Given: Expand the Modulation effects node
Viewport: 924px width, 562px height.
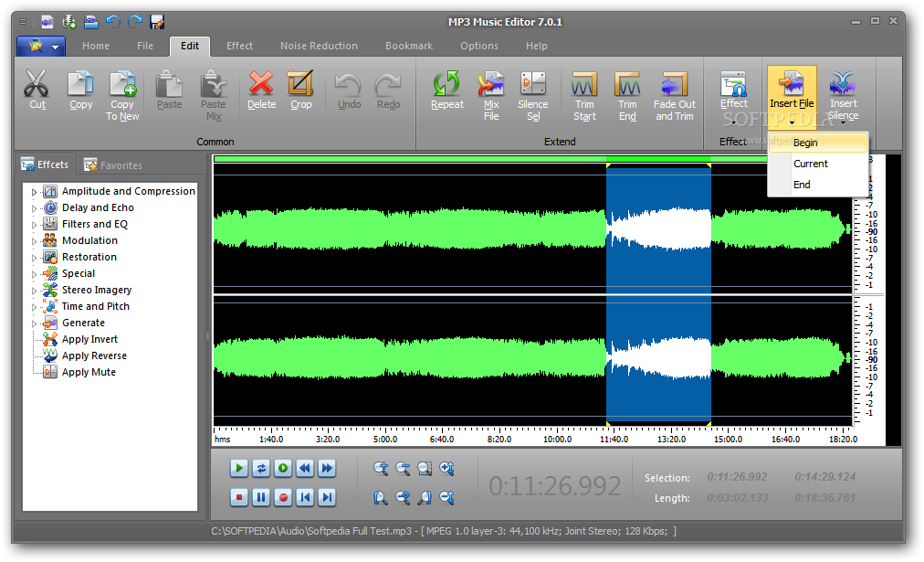Looking at the screenshot, I should click(x=34, y=241).
